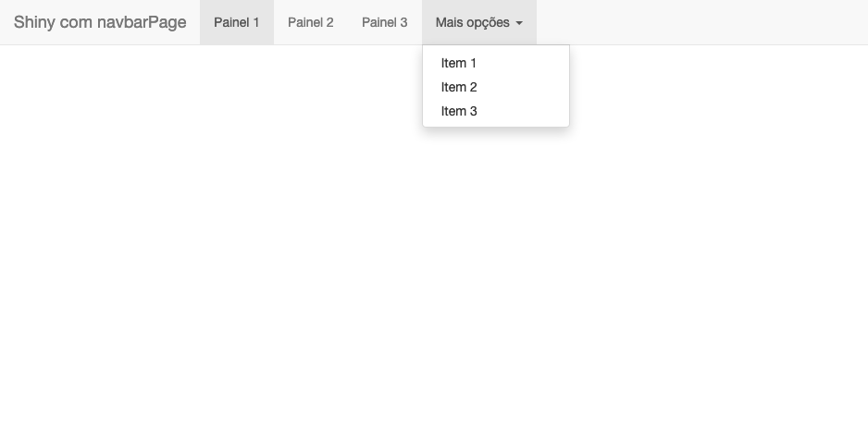The height and width of the screenshot is (429, 868).
Task: Navigate to Painel 2 in the navbar
Action: point(310,22)
